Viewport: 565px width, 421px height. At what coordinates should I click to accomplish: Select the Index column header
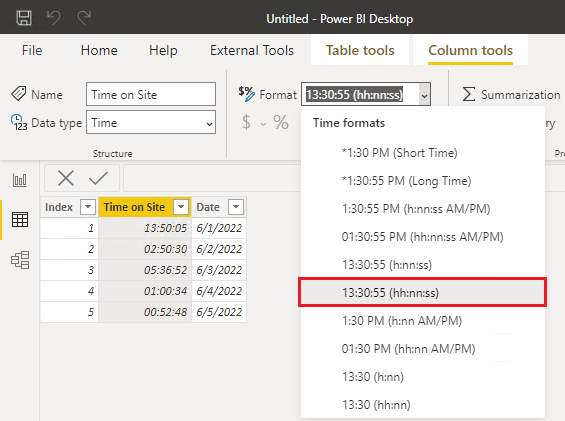point(59,207)
